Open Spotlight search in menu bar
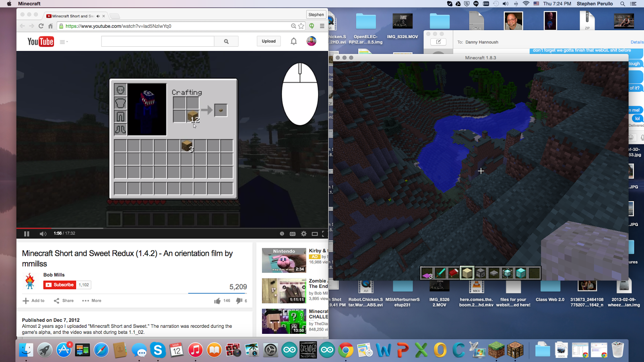Viewport: 644px width, 362px height. 623,4
